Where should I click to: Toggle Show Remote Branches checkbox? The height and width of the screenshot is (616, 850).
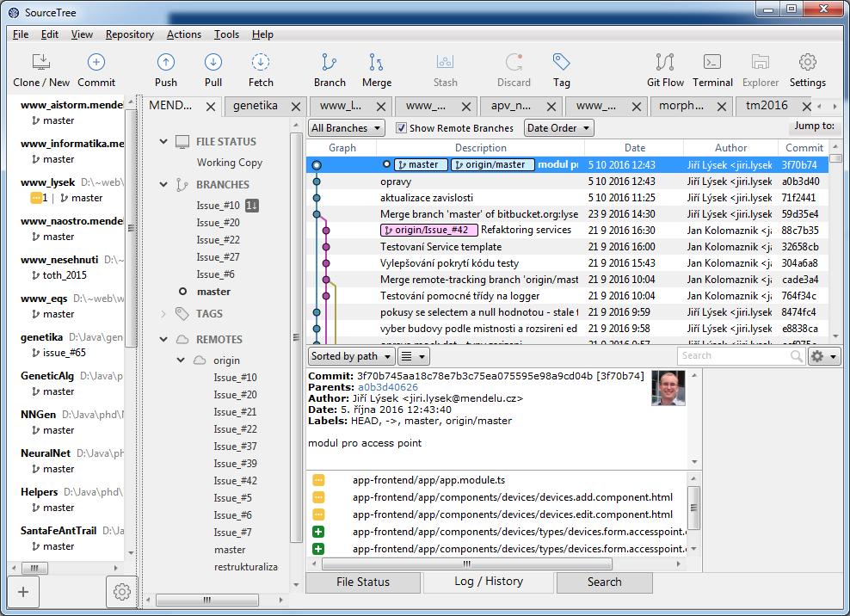tap(401, 128)
